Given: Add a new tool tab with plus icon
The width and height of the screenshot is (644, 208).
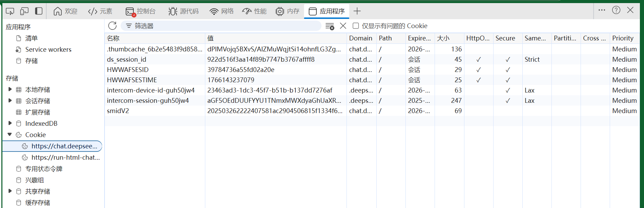Looking at the screenshot, I should tap(357, 11).
